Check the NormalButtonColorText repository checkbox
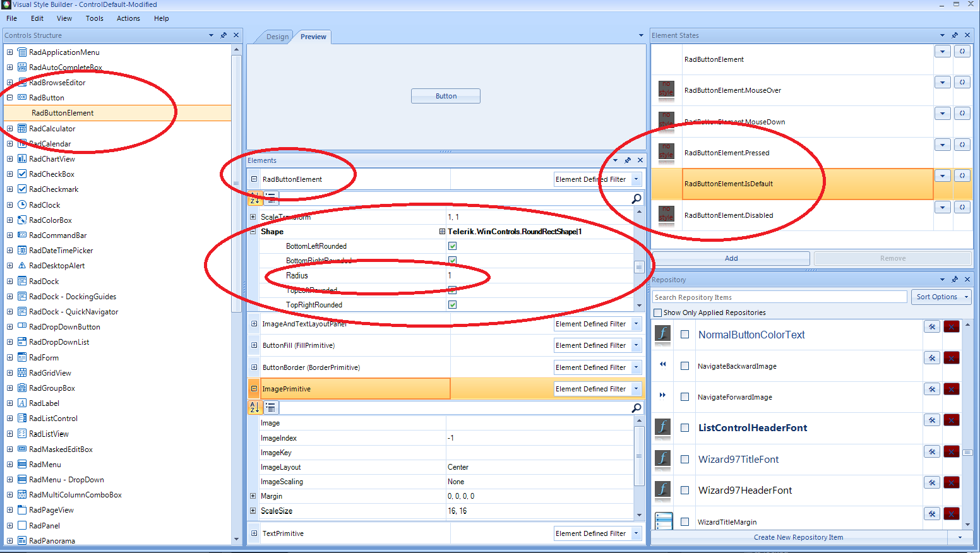The width and height of the screenshot is (980, 553). click(x=684, y=335)
